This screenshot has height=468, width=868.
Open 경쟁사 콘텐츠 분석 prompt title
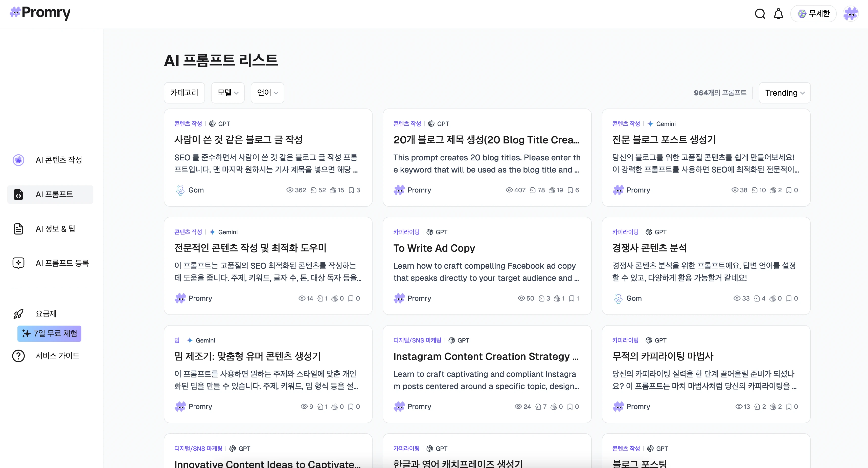coord(649,248)
